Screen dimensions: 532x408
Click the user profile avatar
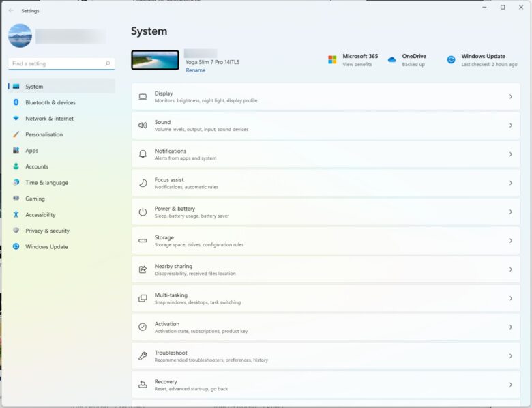[x=20, y=35]
